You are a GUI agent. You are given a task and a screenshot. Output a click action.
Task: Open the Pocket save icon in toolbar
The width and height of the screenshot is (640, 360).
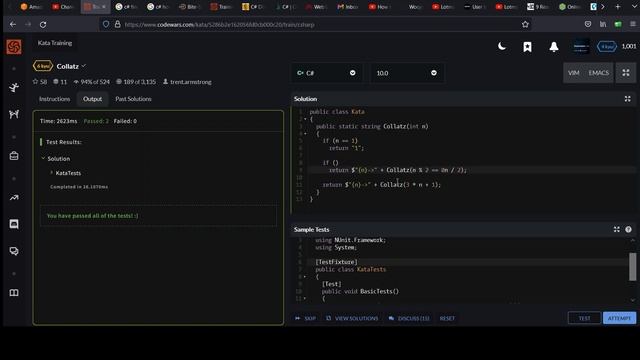588,24
